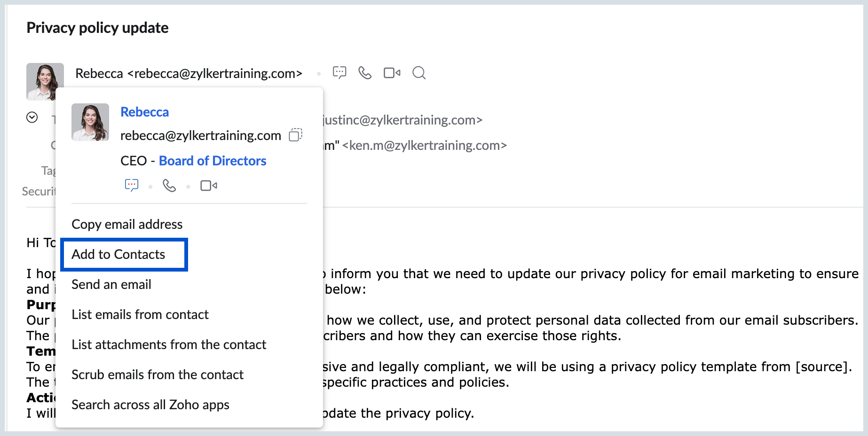This screenshot has width=868, height=436.
Task: Expand email details with the circular chevron icon
Action: (x=32, y=117)
